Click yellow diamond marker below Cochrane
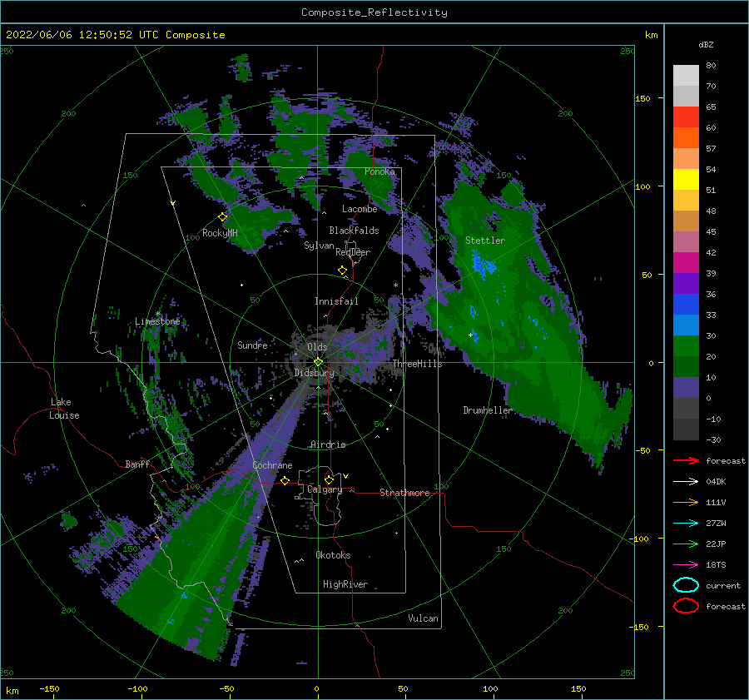The width and height of the screenshot is (749, 700). tap(285, 480)
